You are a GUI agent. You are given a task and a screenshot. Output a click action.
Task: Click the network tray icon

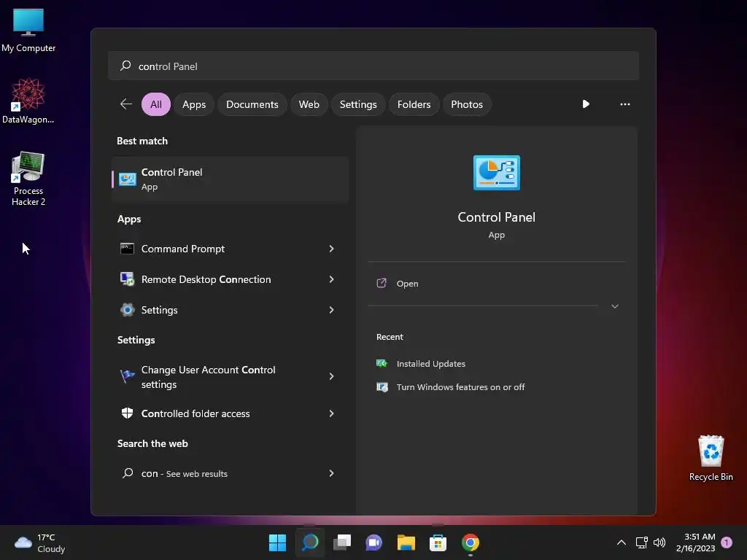(x=642, y=542)
